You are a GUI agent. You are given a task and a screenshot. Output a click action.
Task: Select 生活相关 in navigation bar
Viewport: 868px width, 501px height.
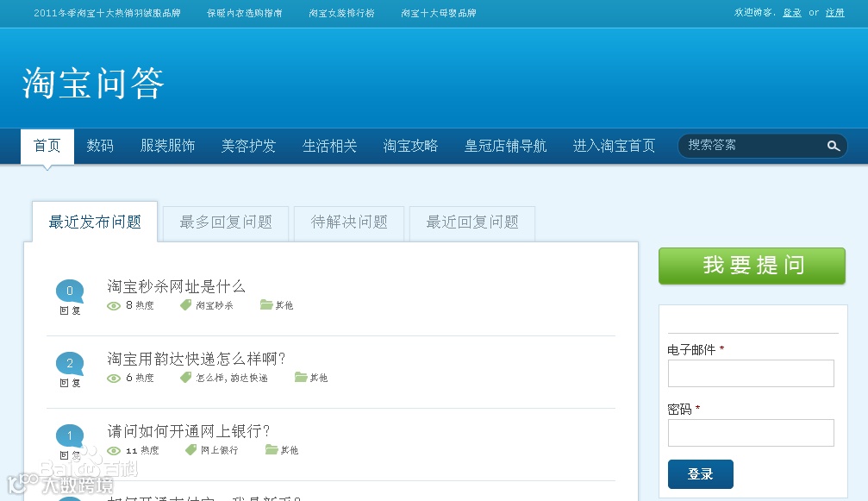pos(330,146)
